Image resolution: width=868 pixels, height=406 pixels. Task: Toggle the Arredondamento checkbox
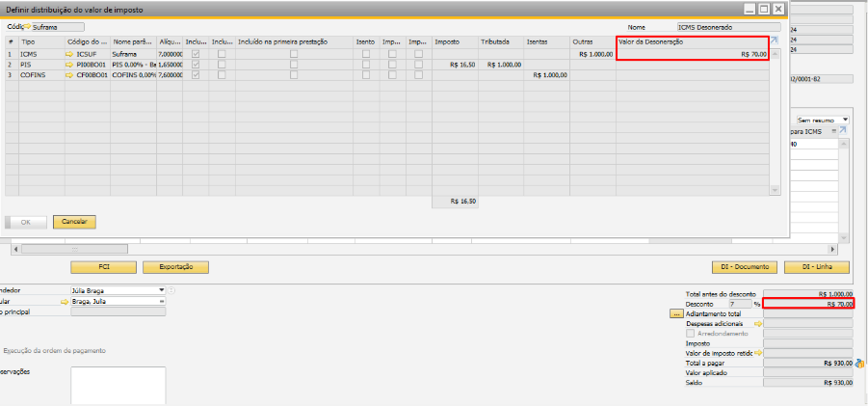tap(690, 334)
